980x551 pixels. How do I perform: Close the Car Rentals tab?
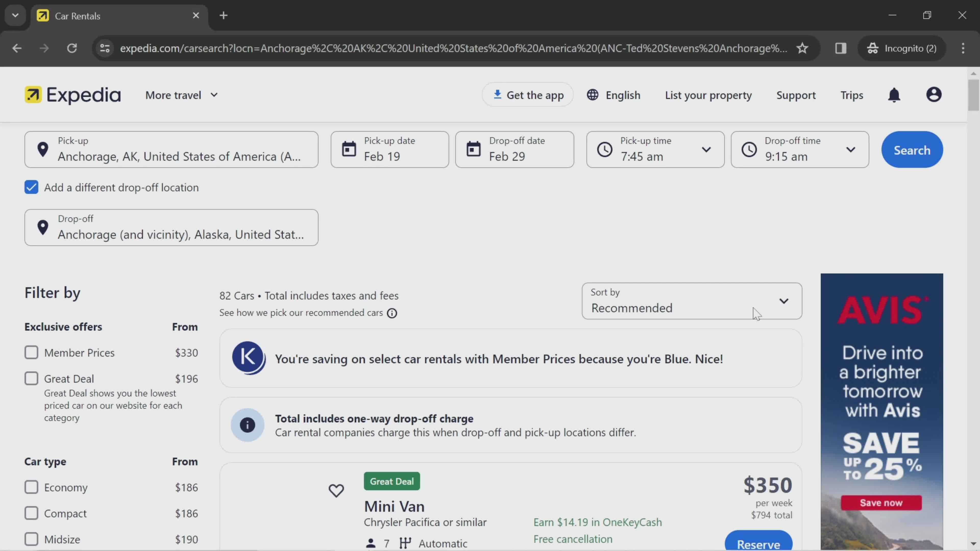(x=196, y=16)
